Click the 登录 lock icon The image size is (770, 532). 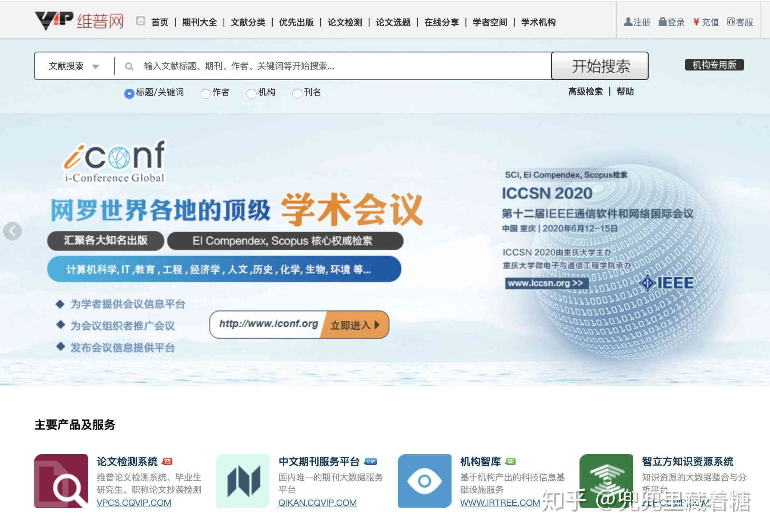[x=662, y=22]
